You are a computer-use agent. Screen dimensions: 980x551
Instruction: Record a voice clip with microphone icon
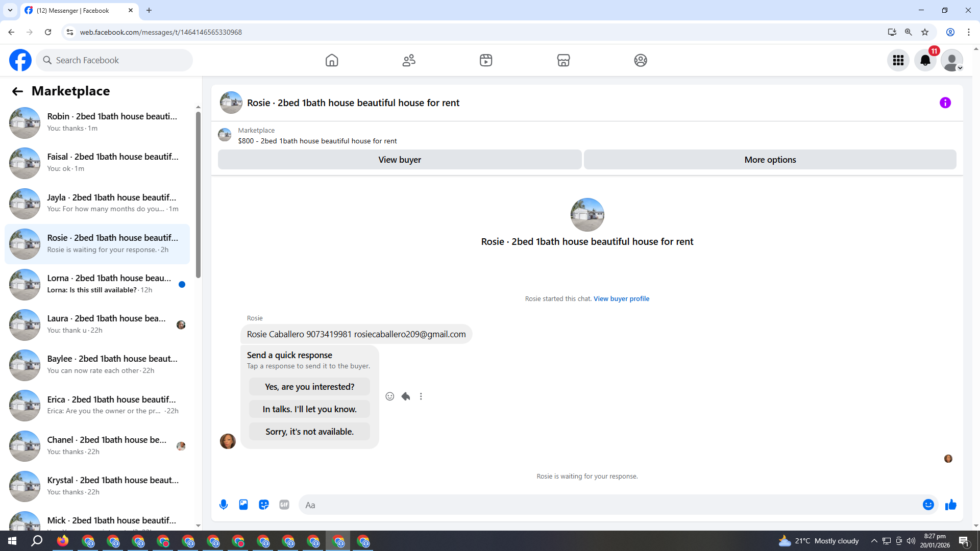tap(224, 505)
